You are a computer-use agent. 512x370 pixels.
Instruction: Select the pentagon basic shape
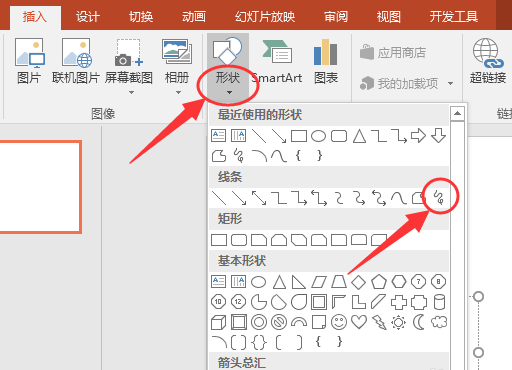coord(379,282)
